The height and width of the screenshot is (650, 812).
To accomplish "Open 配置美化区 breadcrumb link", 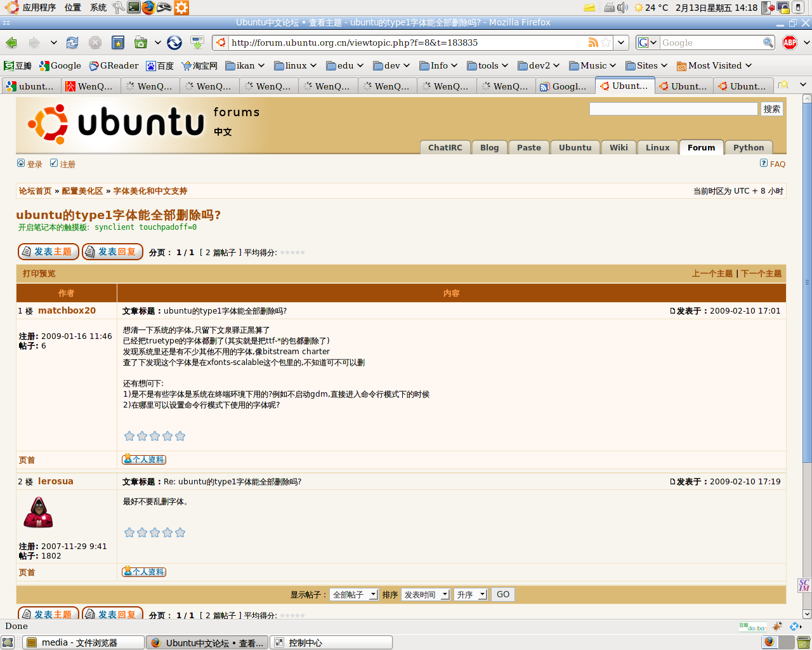I will [x=82, y=191].
